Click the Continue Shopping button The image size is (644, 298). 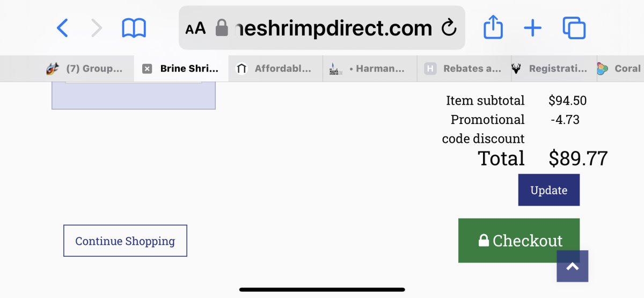pyautogui.click(x=125, y=241)
